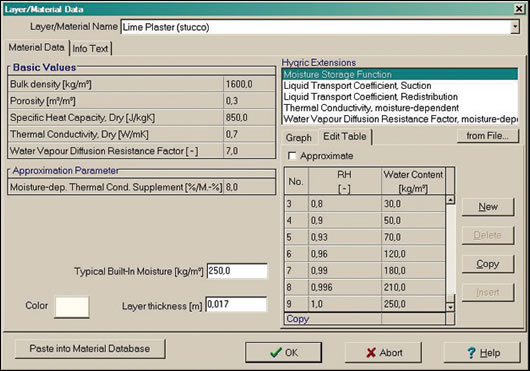Select Thermal Conductivity, moisture-dependent entry
Screen dimensions: 530x371
click(400, 108)
